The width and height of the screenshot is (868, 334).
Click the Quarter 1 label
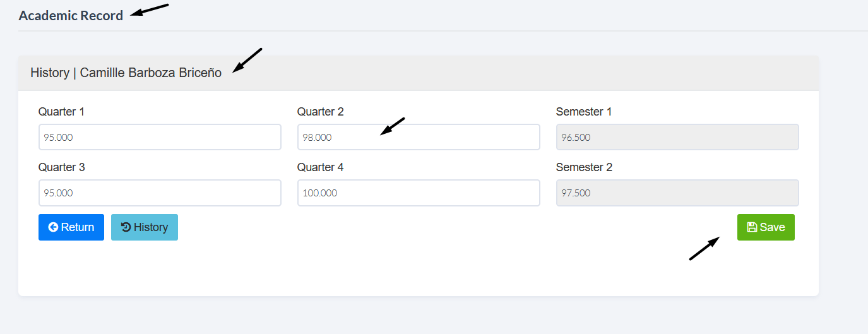61,112
